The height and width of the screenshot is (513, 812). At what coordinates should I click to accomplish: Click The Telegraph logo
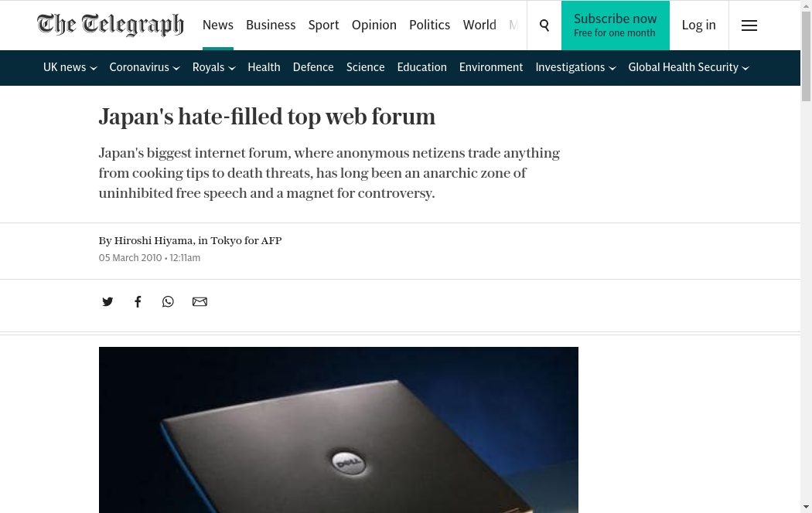pyautogui.click(x=111, y=25)
